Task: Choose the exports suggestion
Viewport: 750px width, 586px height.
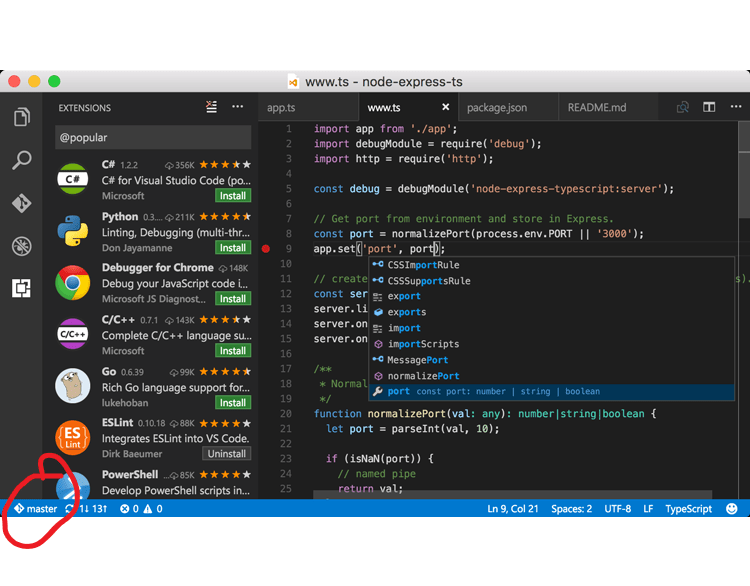Action: click(552, 312)
